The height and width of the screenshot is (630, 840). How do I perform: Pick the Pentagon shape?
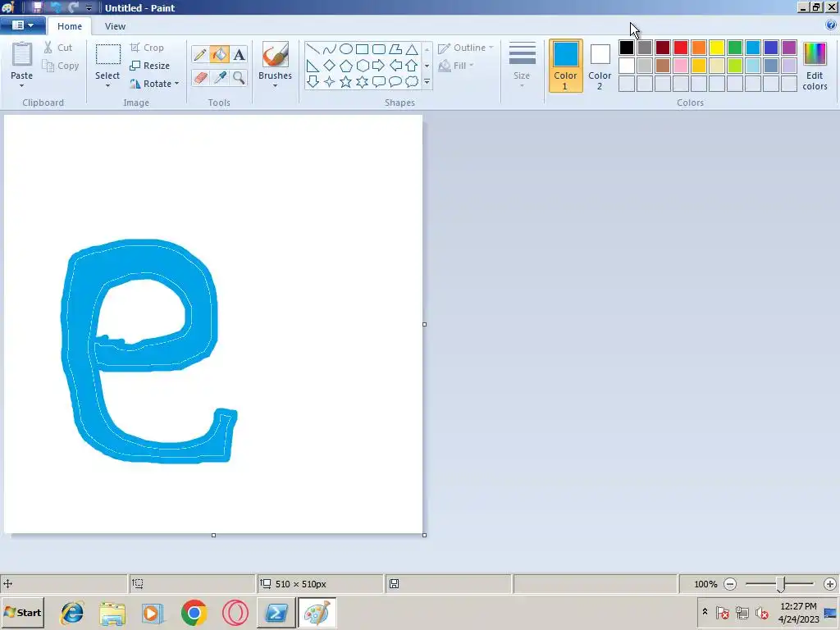coord(346,66)
